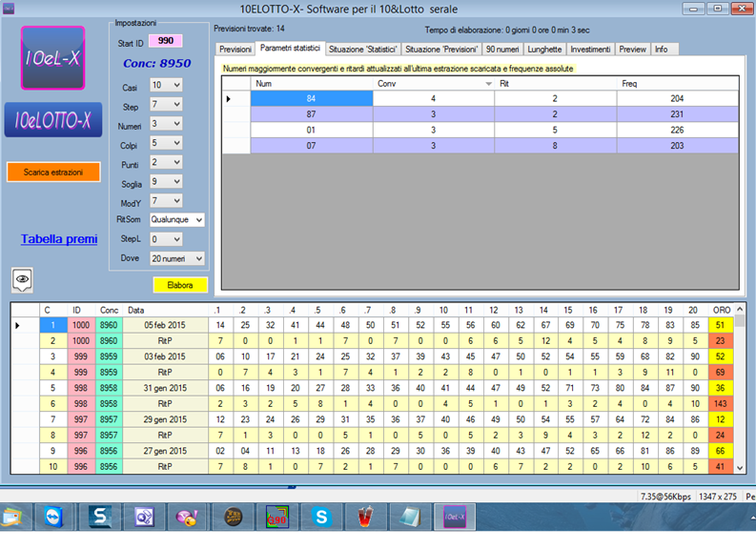Click the date cell 29 gen 2015
The image size is (756, 549).
165,419
